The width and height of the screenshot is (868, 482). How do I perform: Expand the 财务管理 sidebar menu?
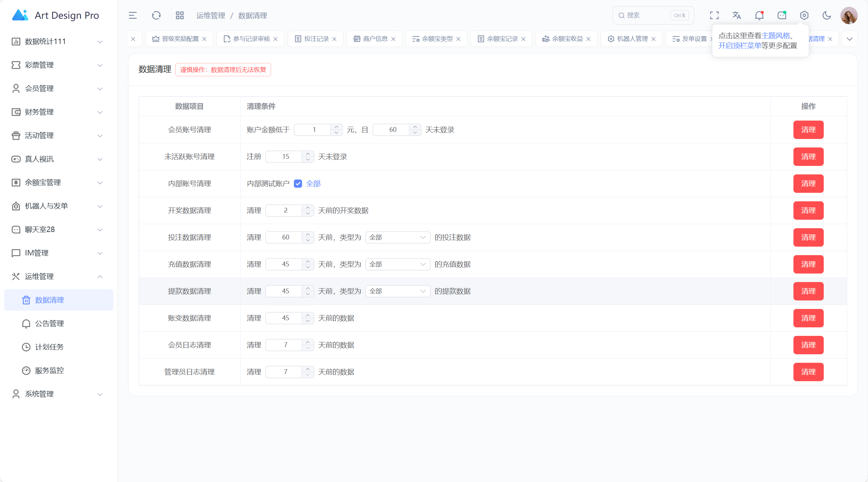pos(59,112)
